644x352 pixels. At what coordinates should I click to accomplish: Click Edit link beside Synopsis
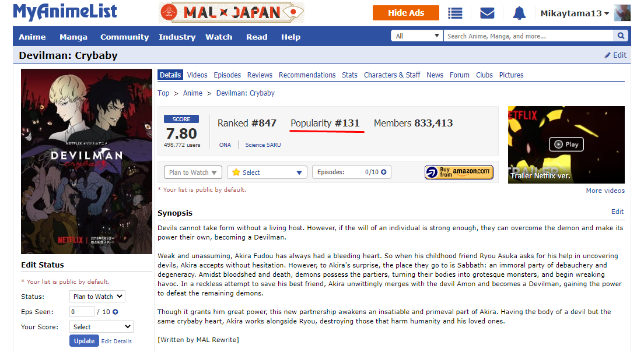click(x=617, y=212)
